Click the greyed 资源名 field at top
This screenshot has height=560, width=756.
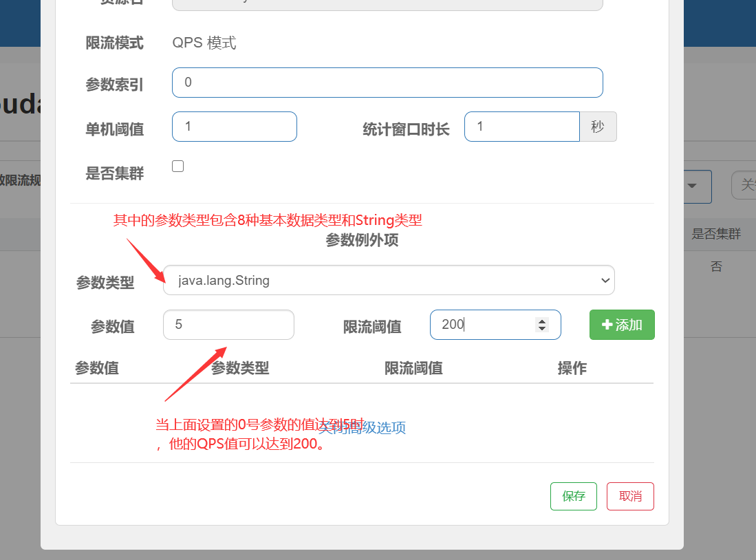387,4
